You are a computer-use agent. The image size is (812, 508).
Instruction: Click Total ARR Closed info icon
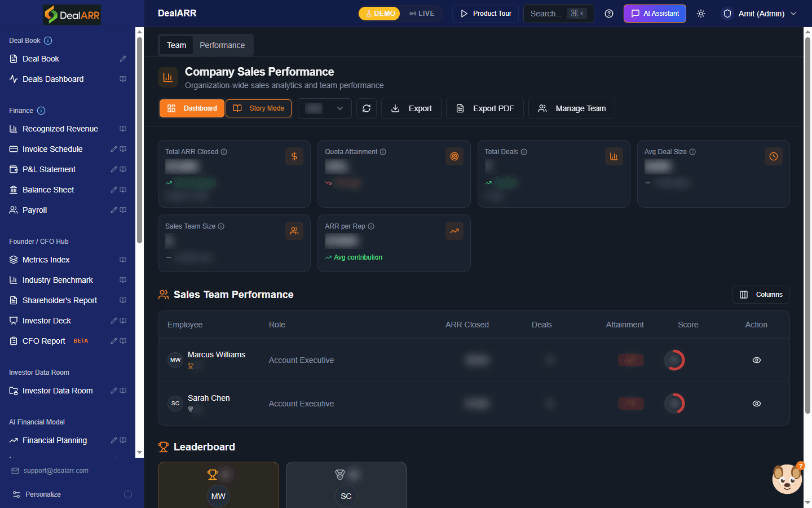224,152
